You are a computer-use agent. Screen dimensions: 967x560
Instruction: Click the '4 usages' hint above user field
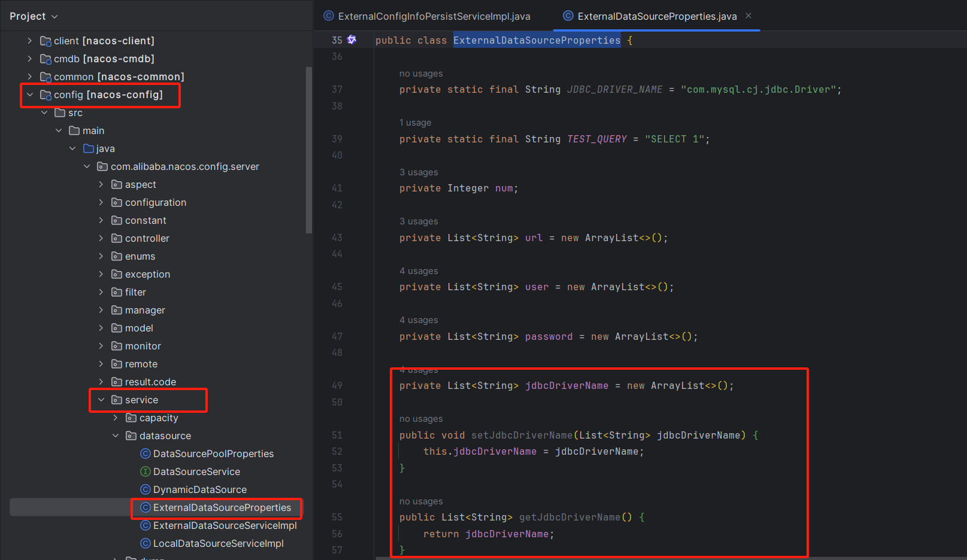click(x=419, y=271)
